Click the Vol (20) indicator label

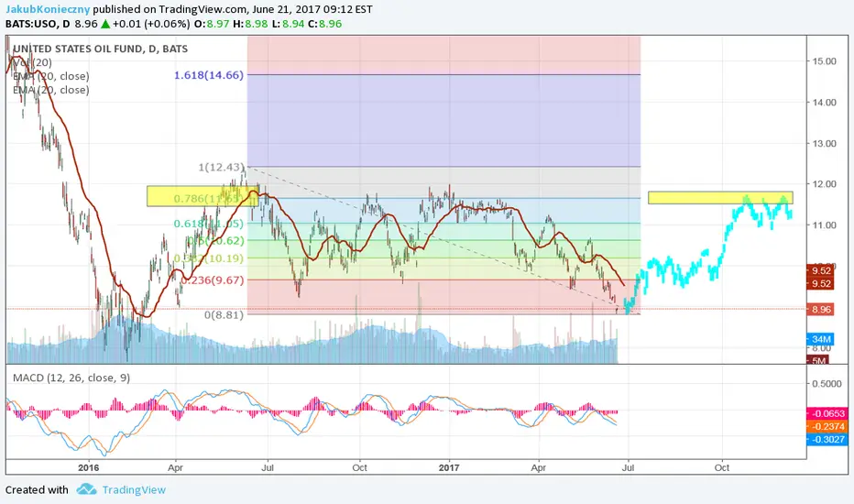(33, 62)
